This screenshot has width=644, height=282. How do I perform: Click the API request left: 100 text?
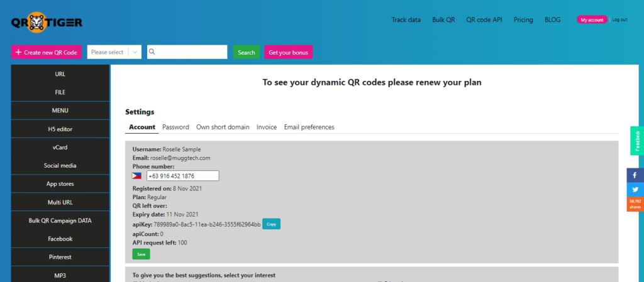pyautogui.click(x=160, y=242)
